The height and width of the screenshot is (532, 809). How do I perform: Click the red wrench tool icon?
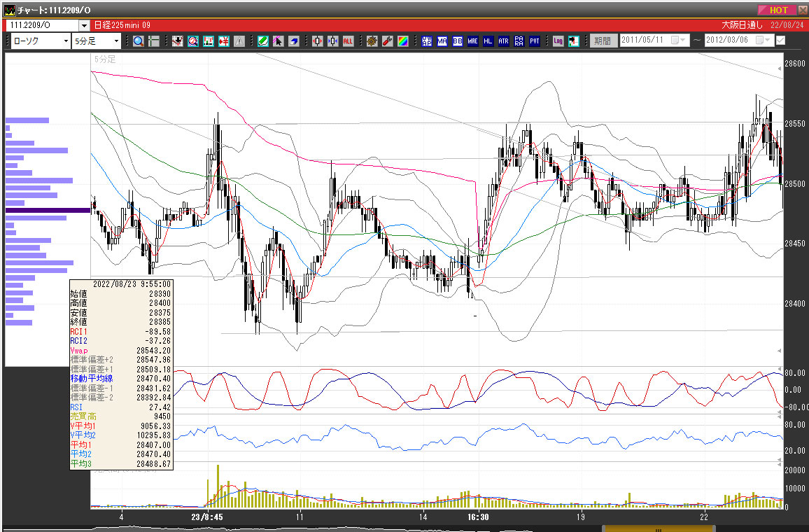point(388,41)
